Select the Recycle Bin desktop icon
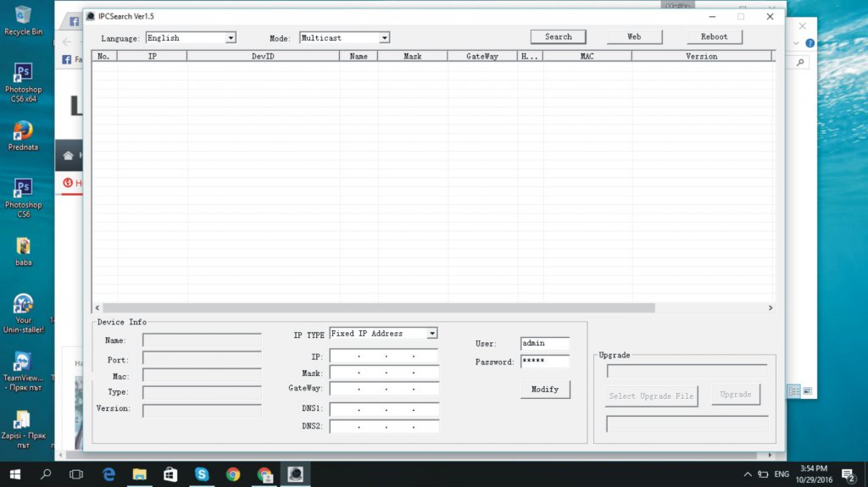 (x=23, y=19)
